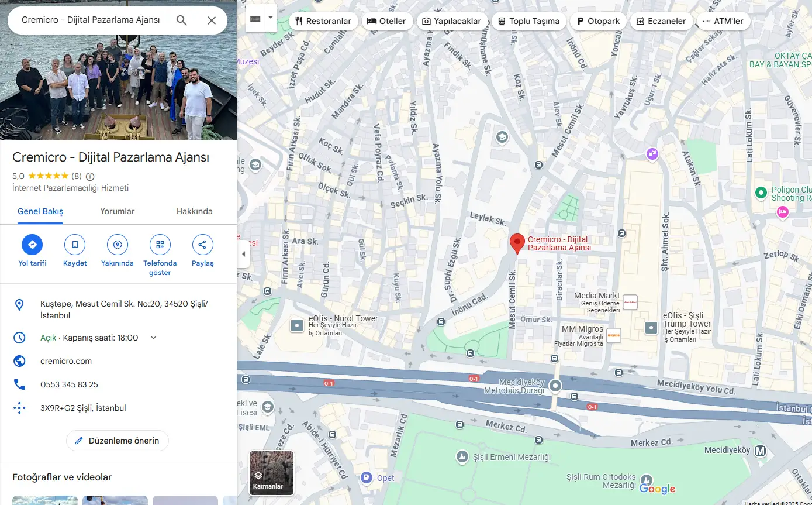Click the search magnifier icon
Image resolution: width=812 pixels, height=505 pixels.
coord(182,20)
